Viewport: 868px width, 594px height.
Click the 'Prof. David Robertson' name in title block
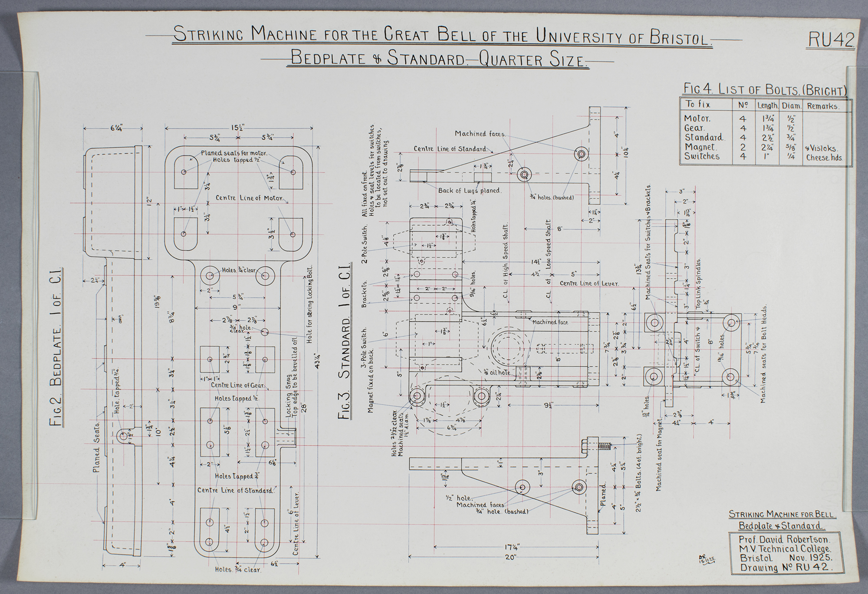(784, 540)
